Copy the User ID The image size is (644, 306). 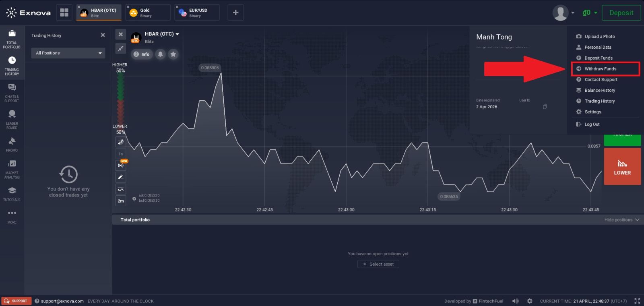(545, 107)
